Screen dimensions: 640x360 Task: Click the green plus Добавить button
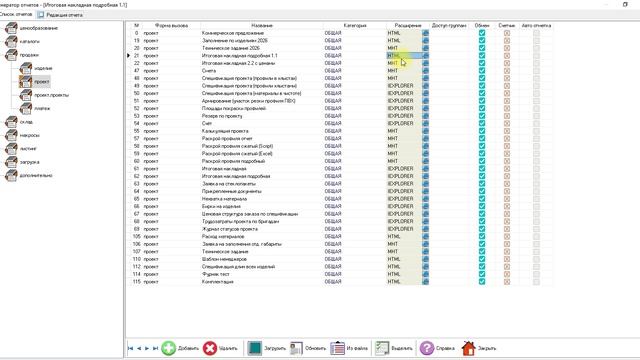click(180, 348)
